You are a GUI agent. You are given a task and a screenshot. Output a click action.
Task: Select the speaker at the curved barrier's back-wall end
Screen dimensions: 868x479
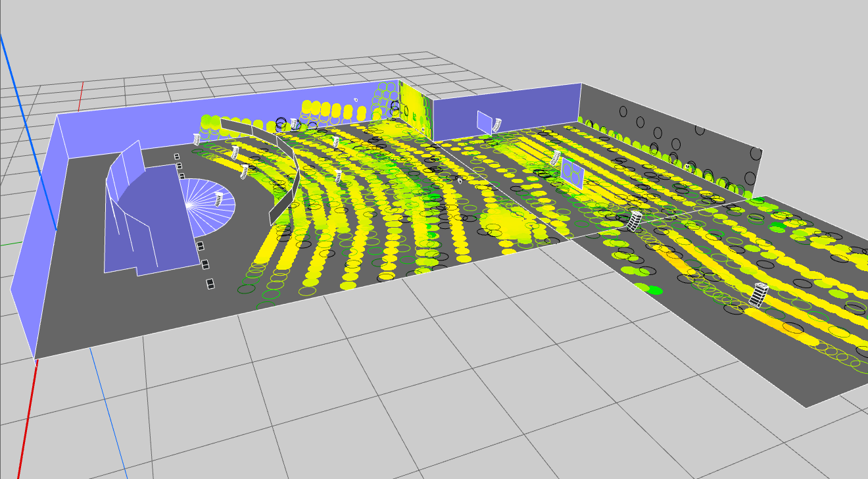coord(197,138)
